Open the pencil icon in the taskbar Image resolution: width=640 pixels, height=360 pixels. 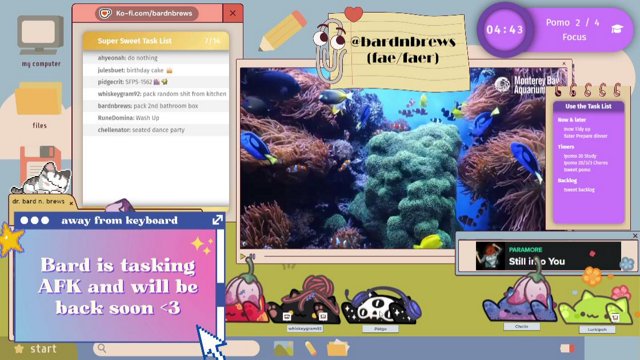(311, 349)
